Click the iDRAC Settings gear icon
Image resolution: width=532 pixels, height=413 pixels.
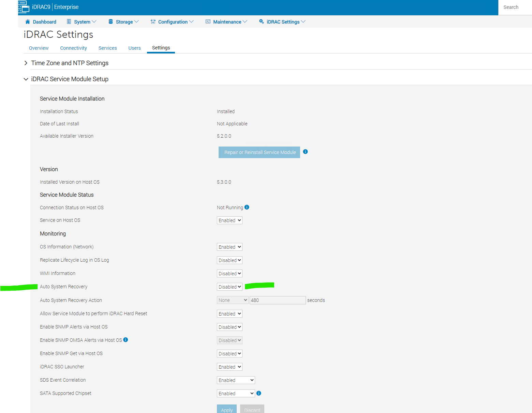pos(261,21)
